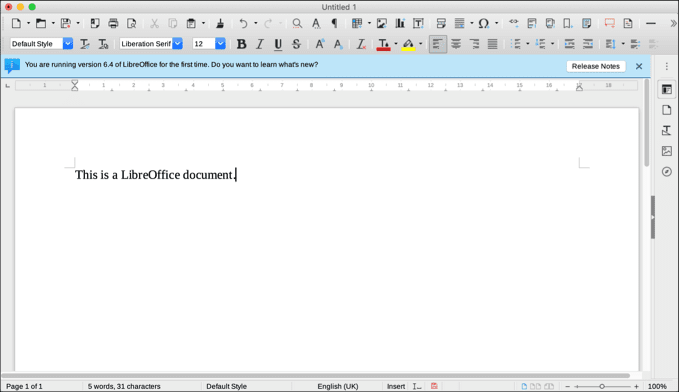
Task: Click the word count in status bar
Action: pyautogui.click(x=124, y=386)
